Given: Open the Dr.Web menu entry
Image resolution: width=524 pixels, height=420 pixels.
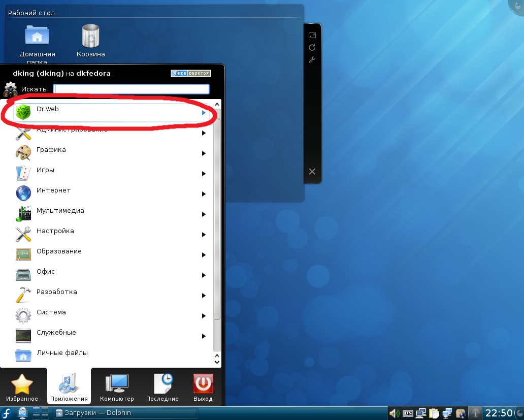Looking at the screenshot, I should [x=112, y=113].
